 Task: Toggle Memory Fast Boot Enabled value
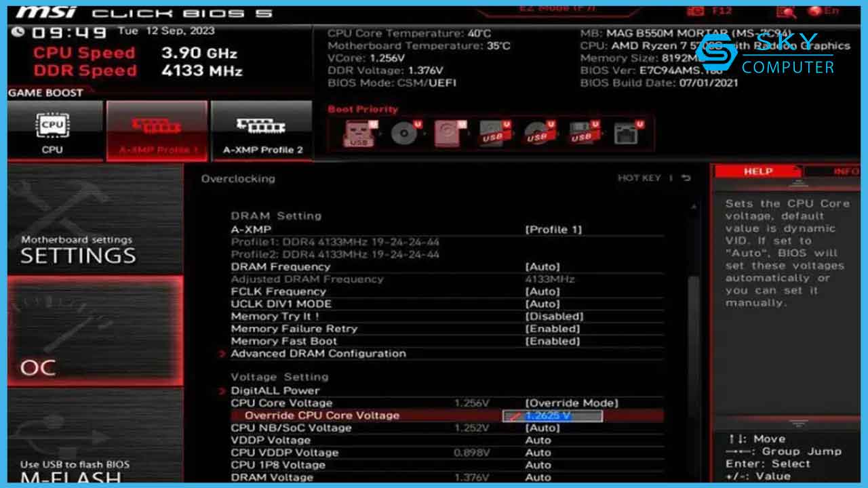pyautogui.click(x=553, y=341)
